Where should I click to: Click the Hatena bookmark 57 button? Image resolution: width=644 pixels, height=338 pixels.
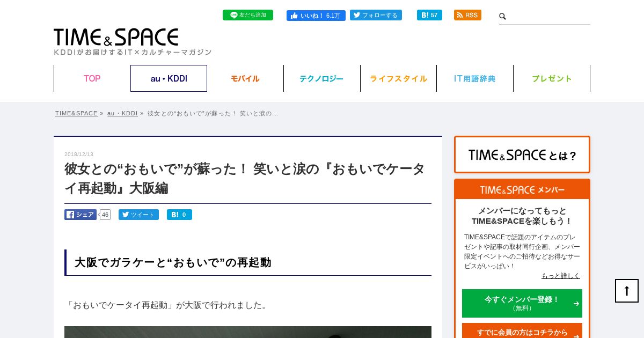point(429,15)
